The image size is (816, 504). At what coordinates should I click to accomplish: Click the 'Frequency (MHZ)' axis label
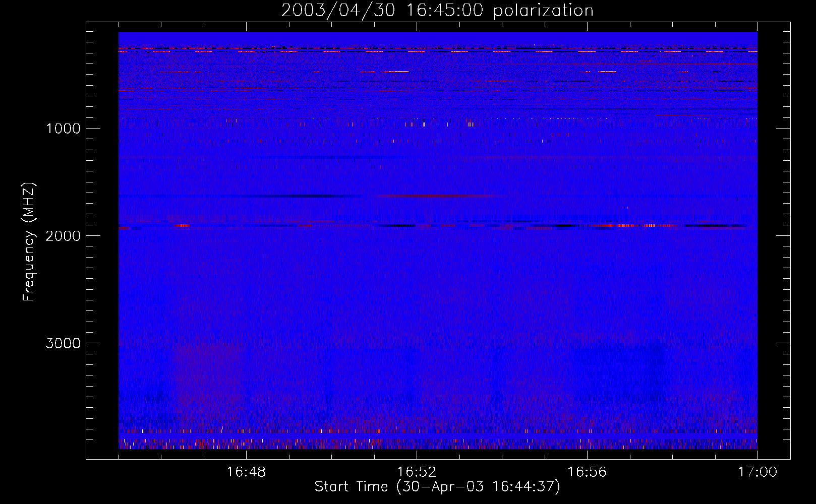click(x=29, y=242)
